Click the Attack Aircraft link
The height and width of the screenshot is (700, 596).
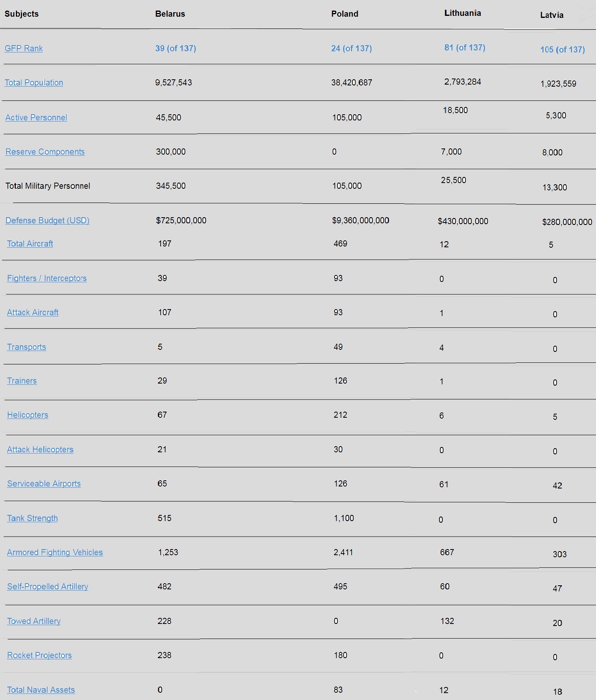coord(33,312)
